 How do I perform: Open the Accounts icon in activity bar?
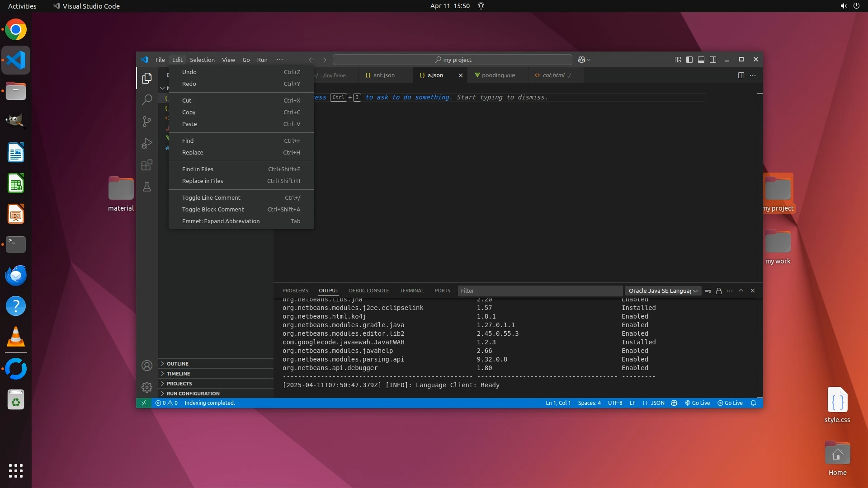(x=147, y=366)
